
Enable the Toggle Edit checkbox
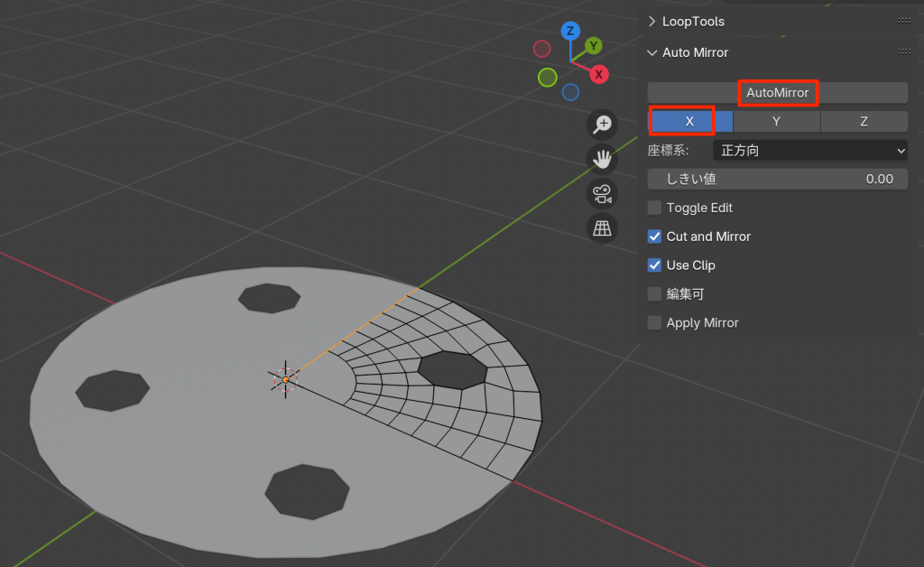(x=655, y=208)
